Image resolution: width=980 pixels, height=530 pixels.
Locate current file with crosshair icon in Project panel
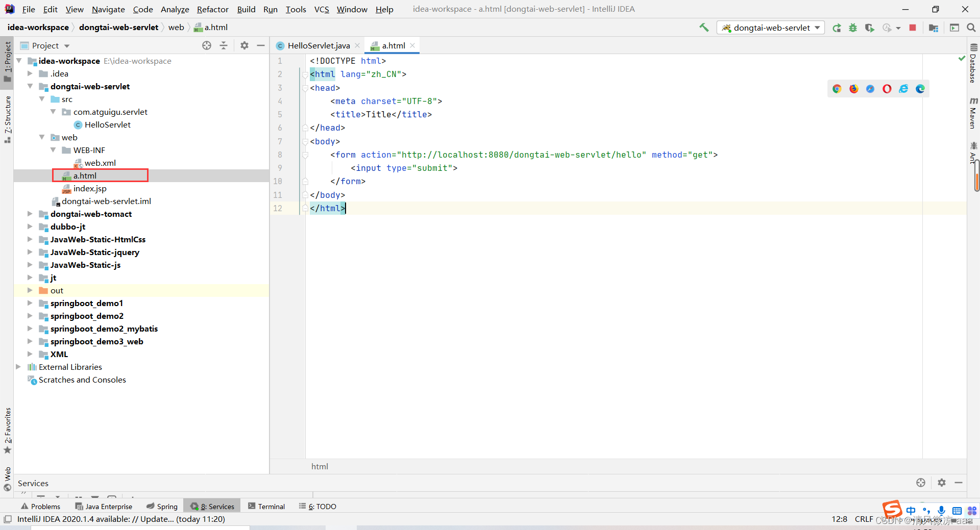pyautogui.click(x=207, y=45)
